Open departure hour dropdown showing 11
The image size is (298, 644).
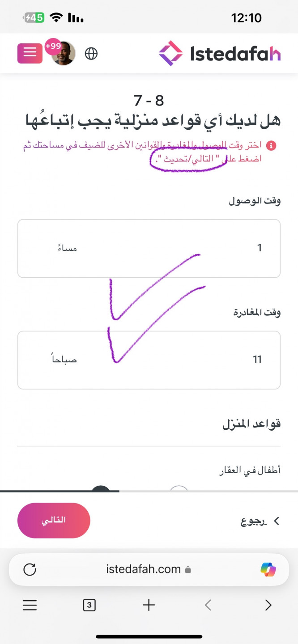click(215, 360)
